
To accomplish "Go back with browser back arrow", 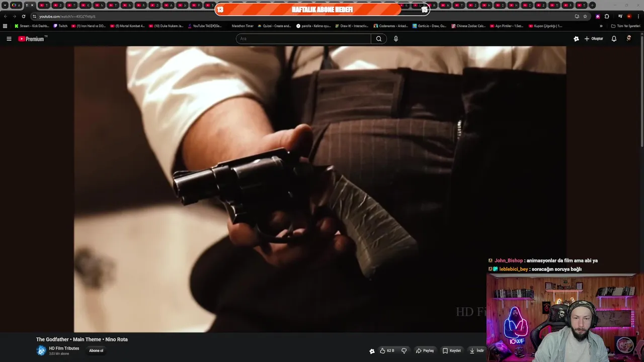I will point(6,16).
